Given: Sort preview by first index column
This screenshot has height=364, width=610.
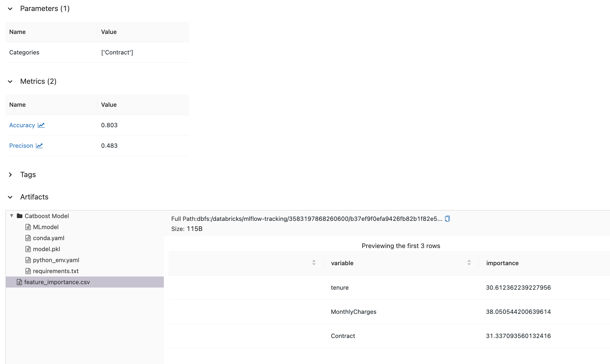Looking at the screenshot, I should tap(314, 263).
